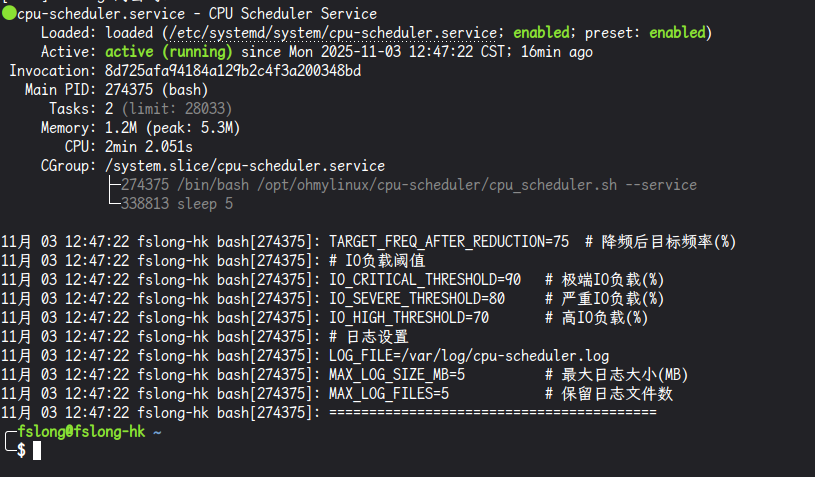Click the green service status dot
815x477 pixels.
pos(9,13)
